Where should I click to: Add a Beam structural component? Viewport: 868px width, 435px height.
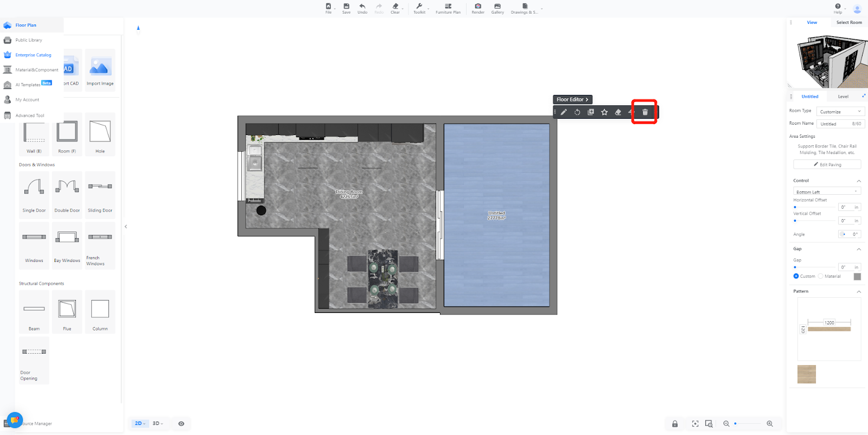[x=34, y=312]
